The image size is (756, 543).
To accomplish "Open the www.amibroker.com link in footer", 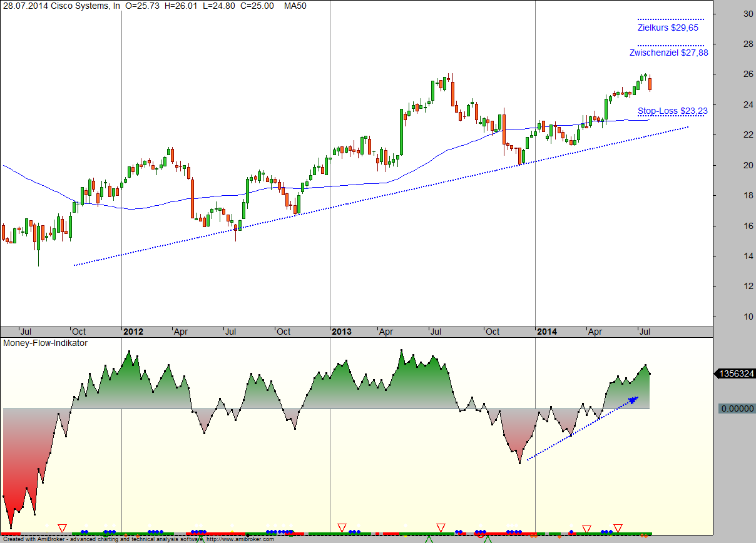I will pyautogui.click(x=240, y=539).
